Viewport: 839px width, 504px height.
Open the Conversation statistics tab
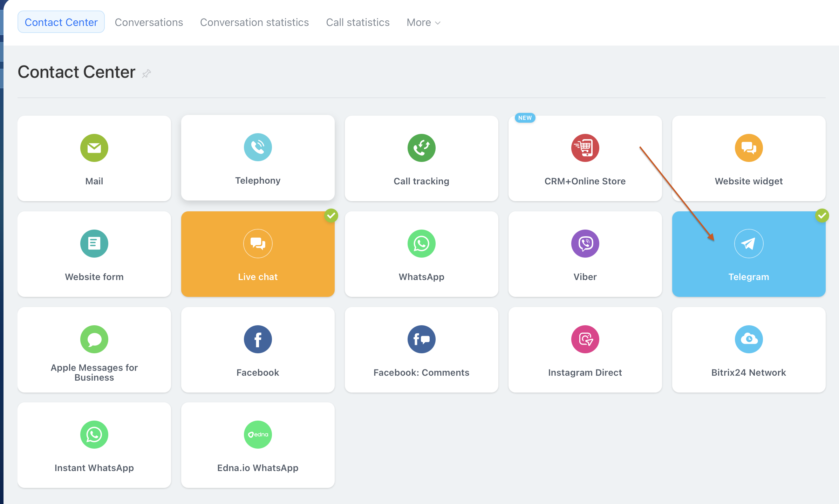click(x=254, y=22)
